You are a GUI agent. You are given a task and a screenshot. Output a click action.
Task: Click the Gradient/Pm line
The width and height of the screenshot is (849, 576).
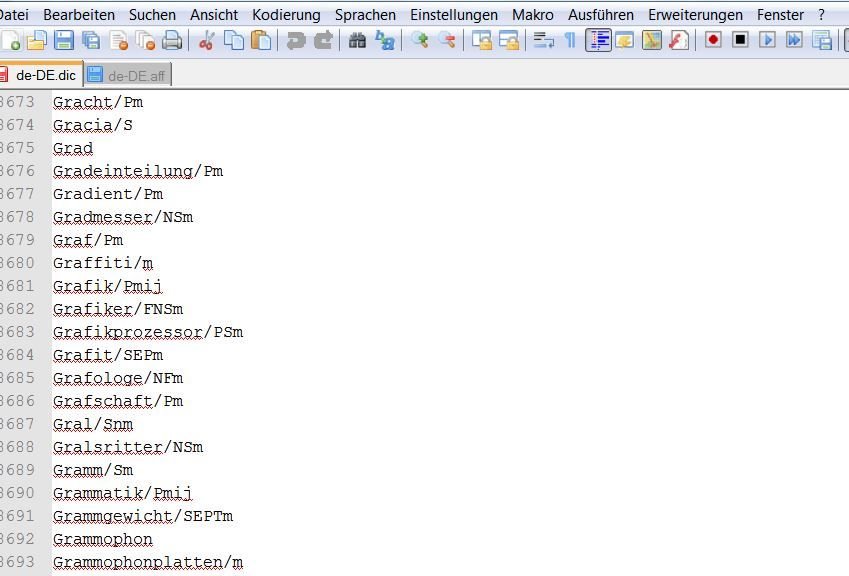108,194
